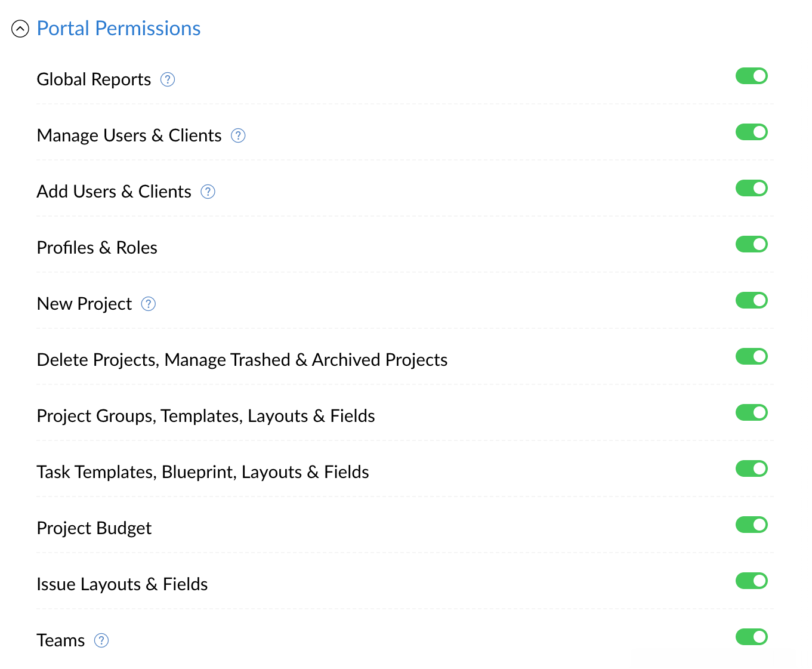Disable the Global Reports toggle
This screenshot has height=669, width=812.
click(751, 76)
